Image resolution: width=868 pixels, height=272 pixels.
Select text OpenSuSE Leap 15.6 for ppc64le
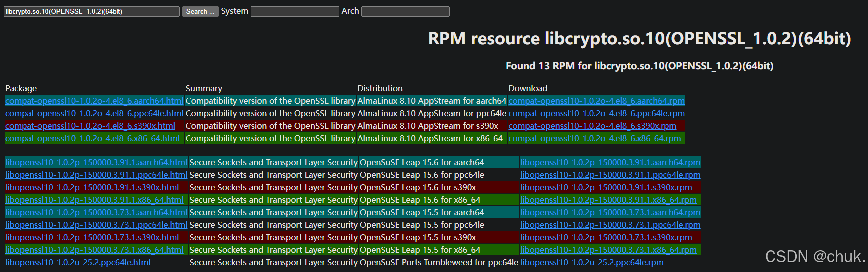[x=422, y=175]
